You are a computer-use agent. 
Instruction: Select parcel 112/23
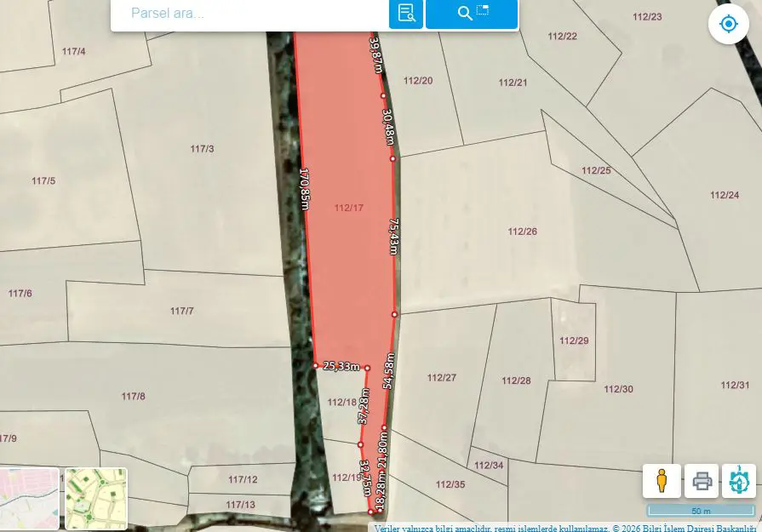tap(647, 17)
